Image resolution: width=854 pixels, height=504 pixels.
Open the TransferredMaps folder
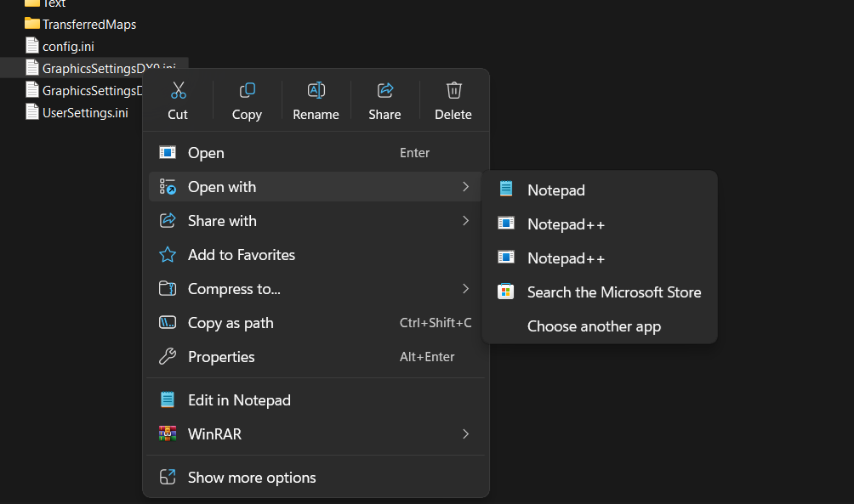click(88, 25)
